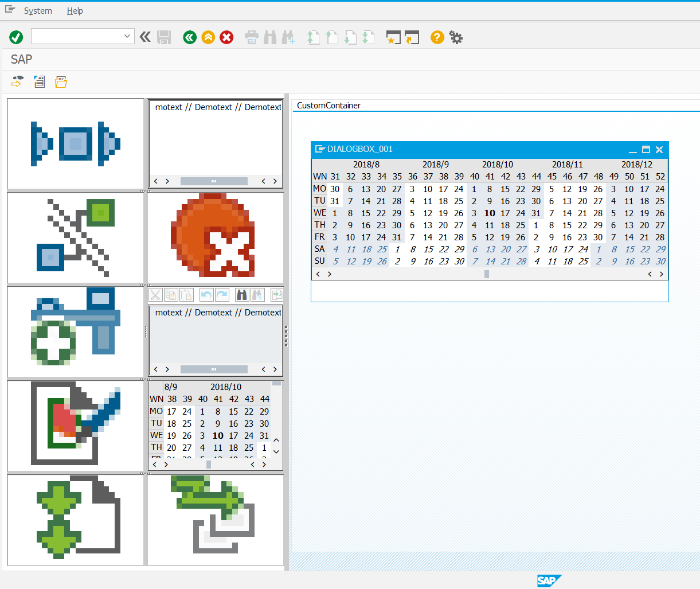Click 2018/10 header in small left calendar
Screen dimensions: 700x589
226,387
